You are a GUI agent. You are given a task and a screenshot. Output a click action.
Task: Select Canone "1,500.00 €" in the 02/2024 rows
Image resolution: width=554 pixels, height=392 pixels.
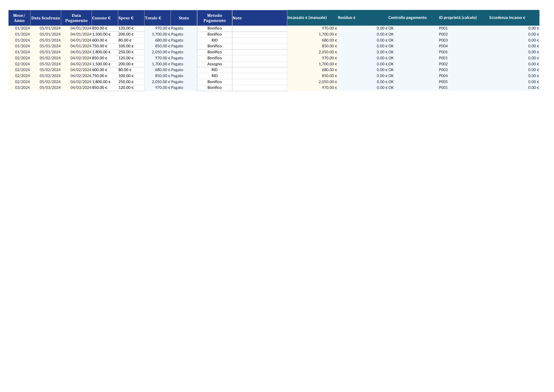105,64
